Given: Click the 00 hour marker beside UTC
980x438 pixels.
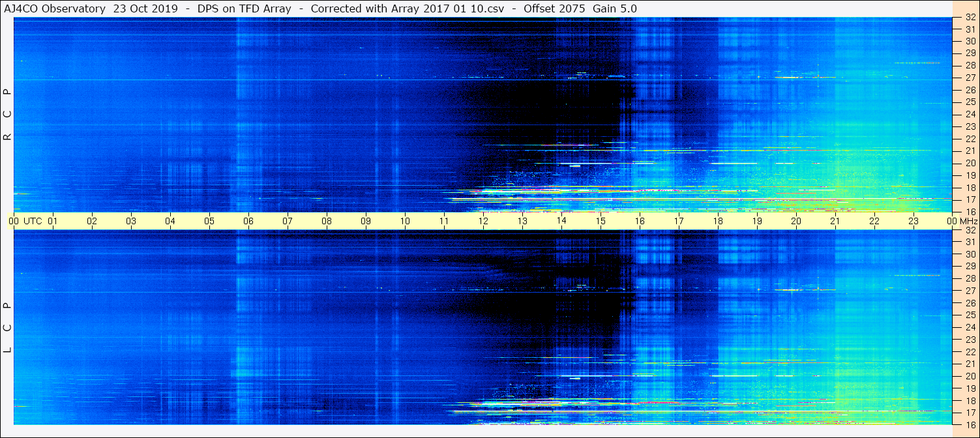Looking at the screenshot, I should point(14,221).
